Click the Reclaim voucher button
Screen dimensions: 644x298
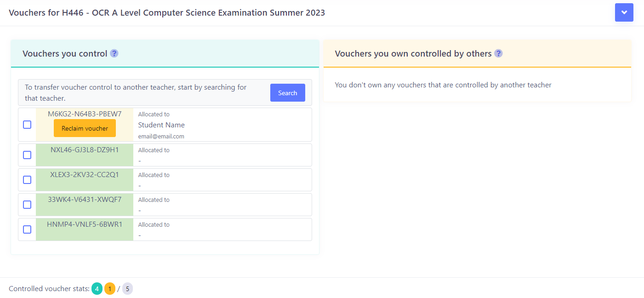[85, 128]
